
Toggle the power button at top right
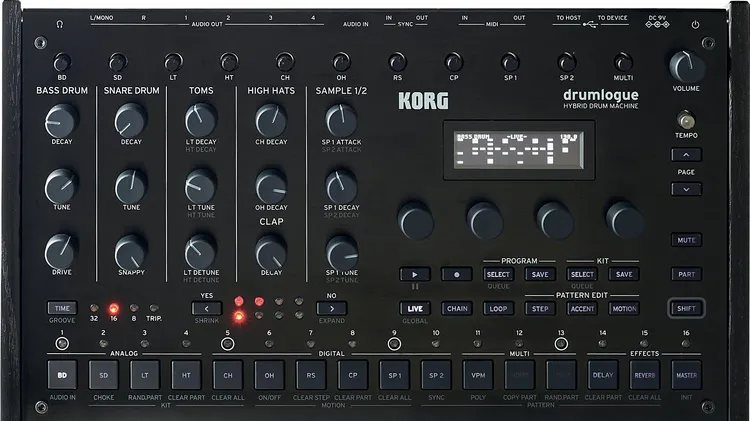[695, 24]
